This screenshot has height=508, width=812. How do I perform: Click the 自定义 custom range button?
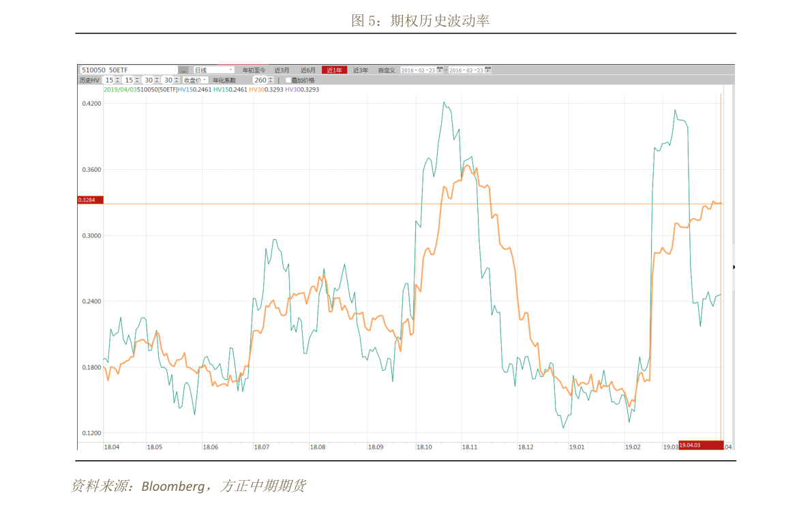pyautogui.click(x=387, y=70)
